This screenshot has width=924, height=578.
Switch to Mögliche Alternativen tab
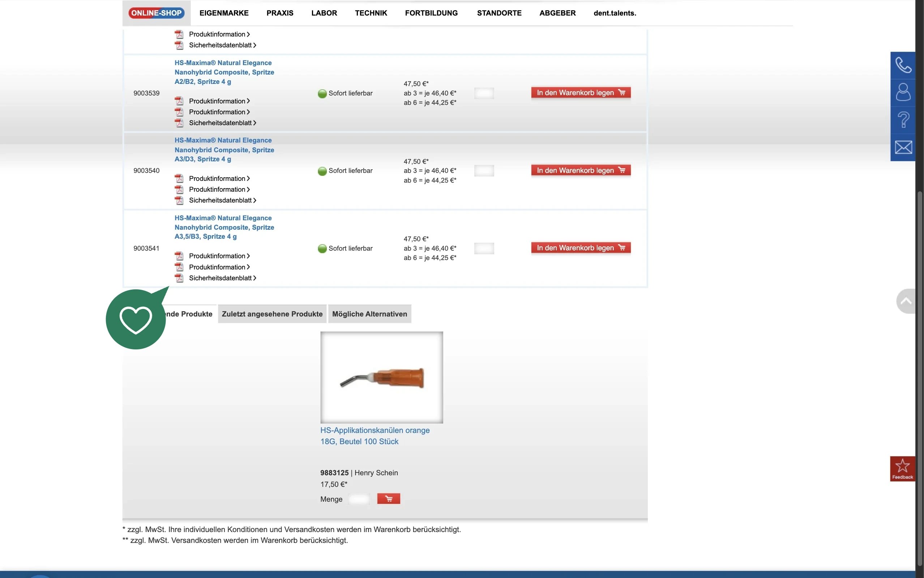coord(370,314)
